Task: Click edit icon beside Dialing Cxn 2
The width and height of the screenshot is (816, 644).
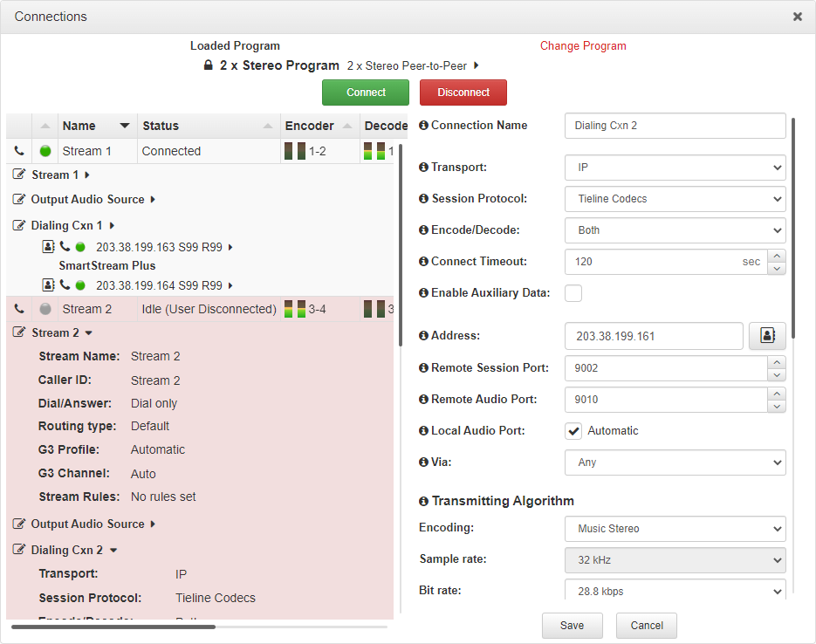Action: click(x=19, y=550)
